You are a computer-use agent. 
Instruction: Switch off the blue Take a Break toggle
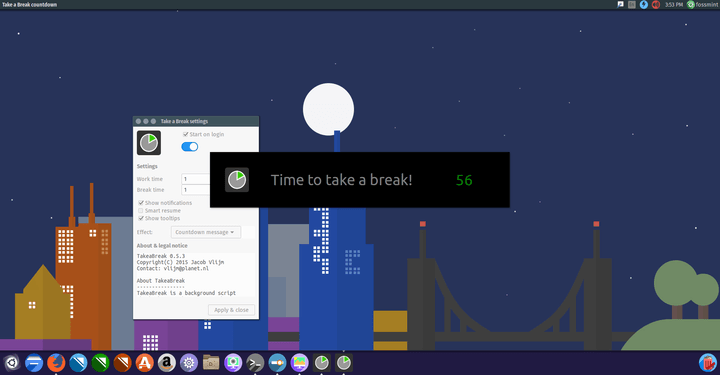pos(190,147)
